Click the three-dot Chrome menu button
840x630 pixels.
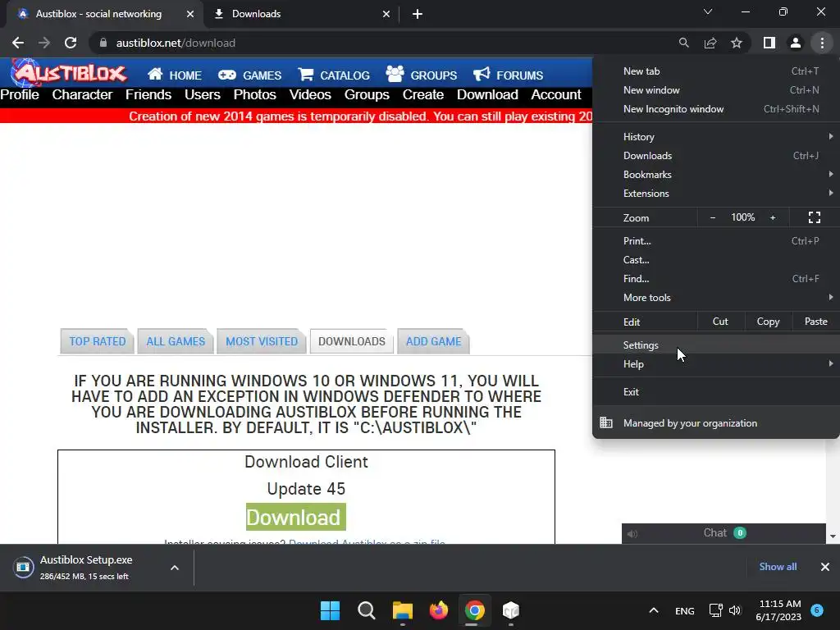[822, 43]
